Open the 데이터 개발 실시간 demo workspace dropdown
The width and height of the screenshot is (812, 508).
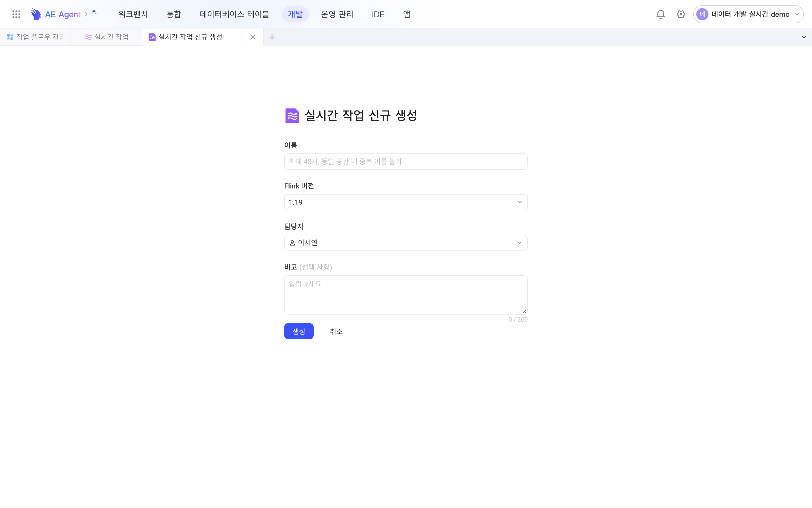748,14
